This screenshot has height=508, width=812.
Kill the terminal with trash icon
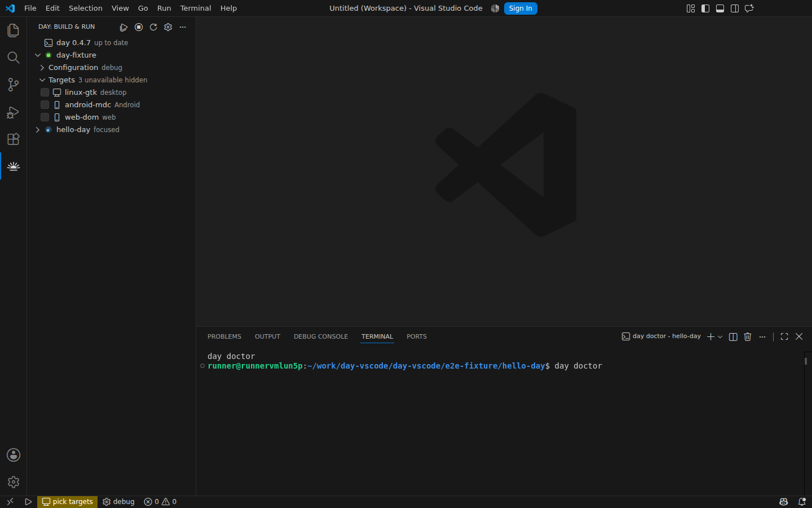748,336
